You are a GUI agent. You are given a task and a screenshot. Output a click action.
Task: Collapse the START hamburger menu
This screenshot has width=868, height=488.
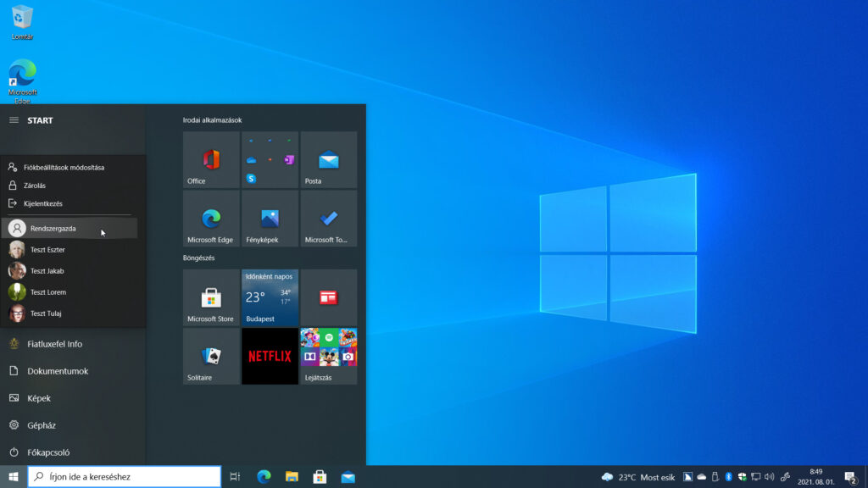14,120
